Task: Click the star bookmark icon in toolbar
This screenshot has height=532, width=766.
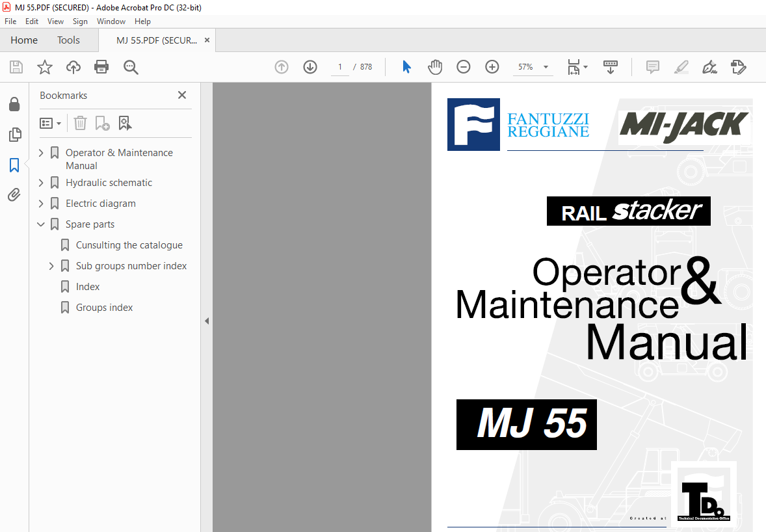Action: coord(44,67)
